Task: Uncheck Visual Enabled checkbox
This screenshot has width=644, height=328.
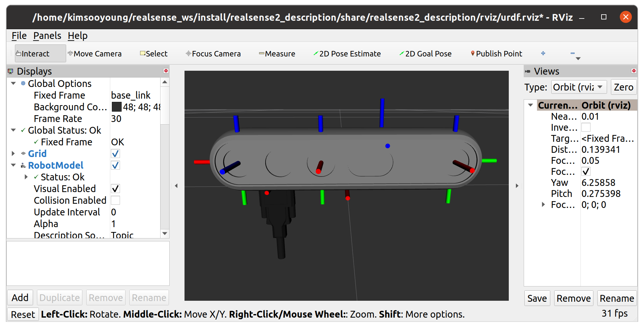Action: (115, 188)
